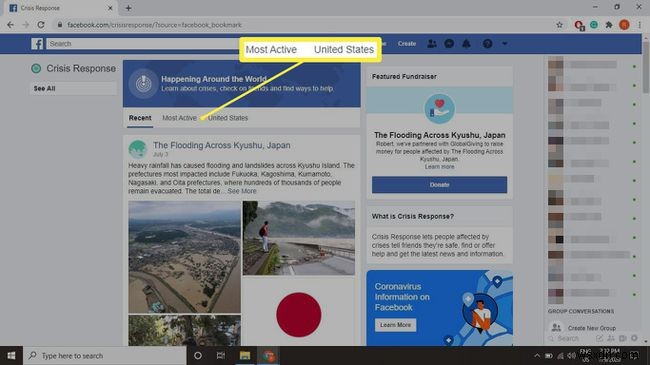
Task: Open Notifications bell icon
Action: click(466, 44)
